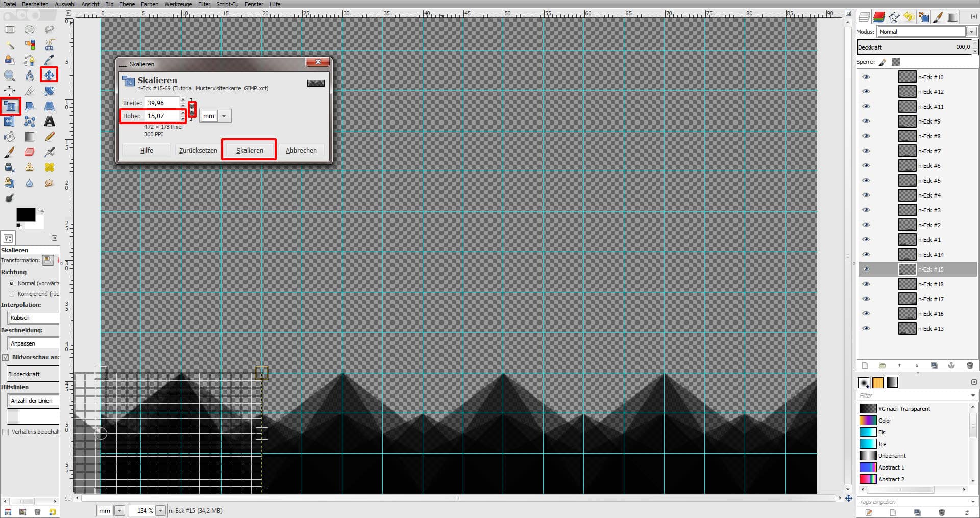Click Zurücksetzen in the Skalieren dialog
The image size is (980, 518).
(x=198, y=150)
